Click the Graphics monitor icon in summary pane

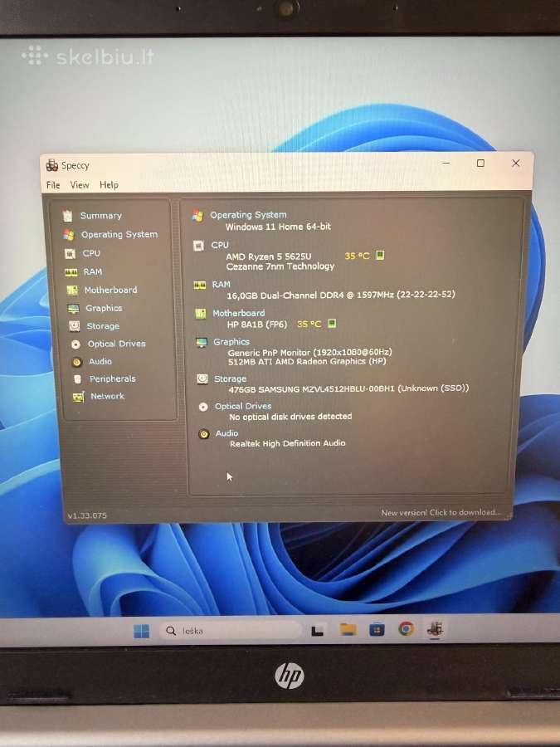[x=202, y=343]
